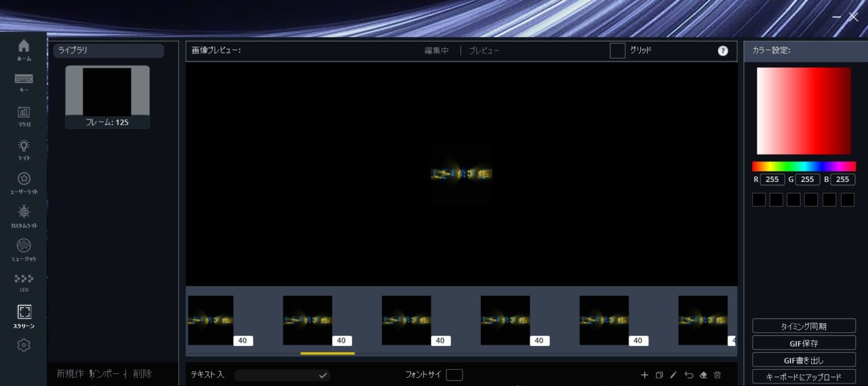
Task: Click the settings gear at the sidebar bottom
Action: point(24,345)
